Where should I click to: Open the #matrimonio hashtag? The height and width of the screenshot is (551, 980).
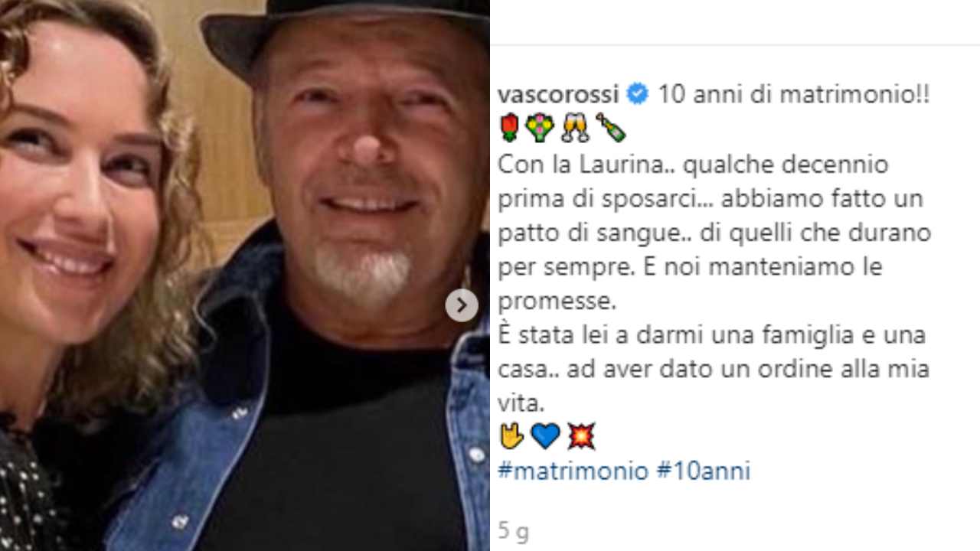tap(573, 471)
